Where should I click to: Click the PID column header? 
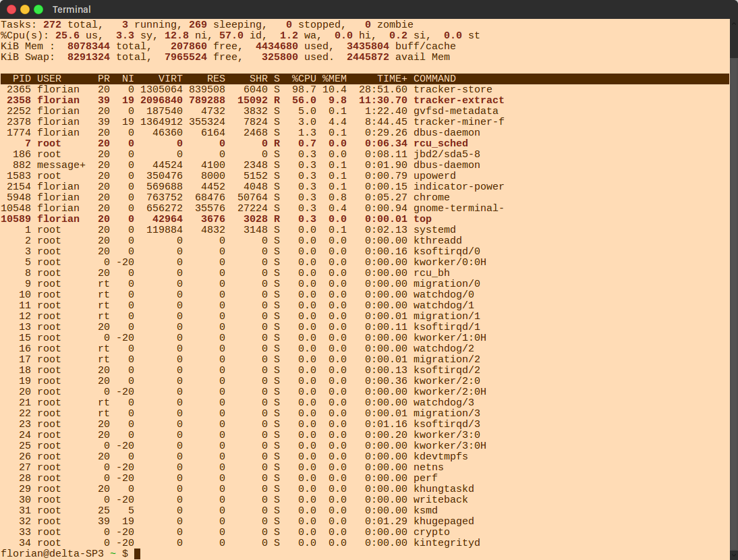pos(22,79)
